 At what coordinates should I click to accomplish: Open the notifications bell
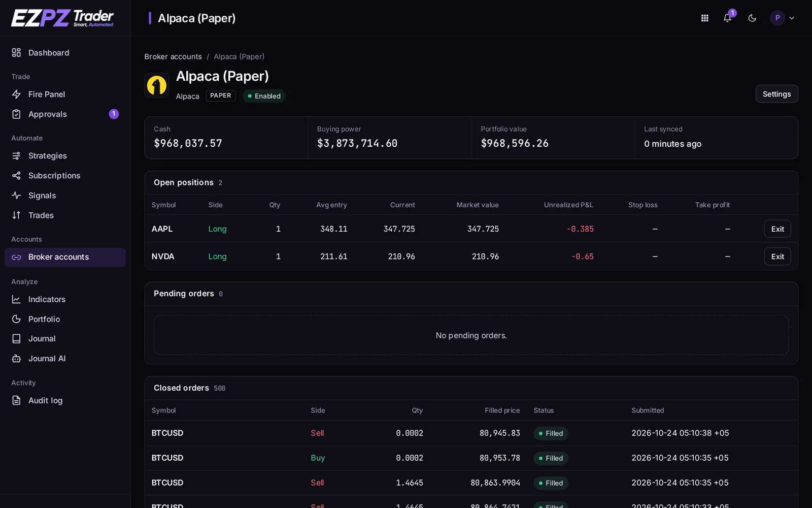(x=727, y=18)
